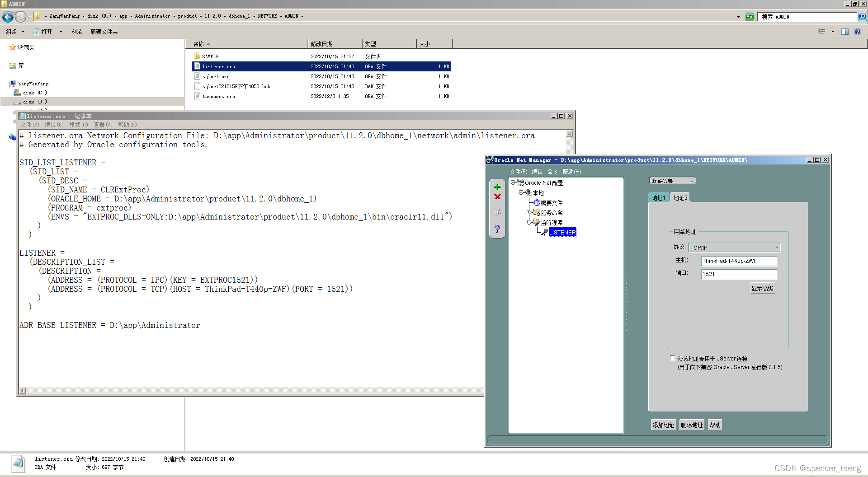Open the 组织 organize dropdown
The width and height of the screenshot is (868, 477).
pos(15,32)
